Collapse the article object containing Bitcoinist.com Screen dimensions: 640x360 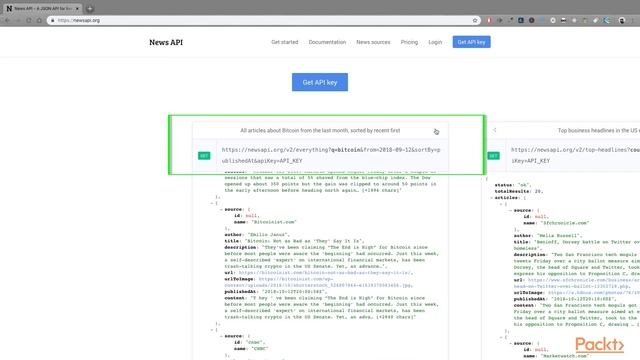pyautogui.click(x=211, y=203)
